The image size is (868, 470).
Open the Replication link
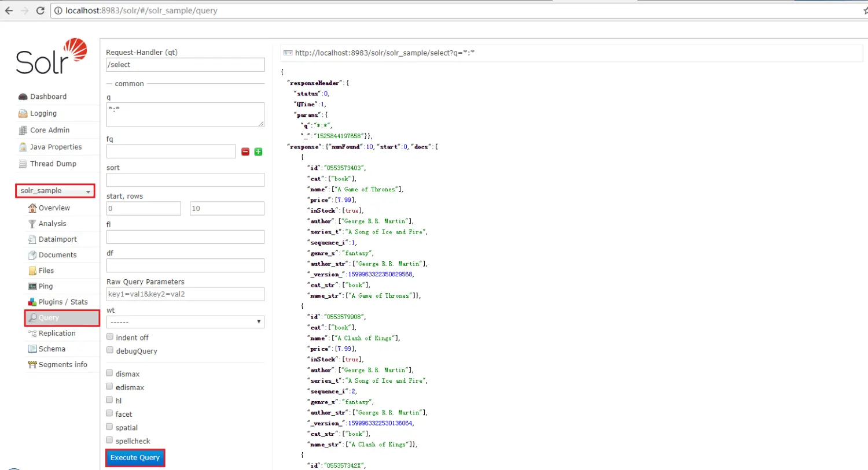(57, 333)
